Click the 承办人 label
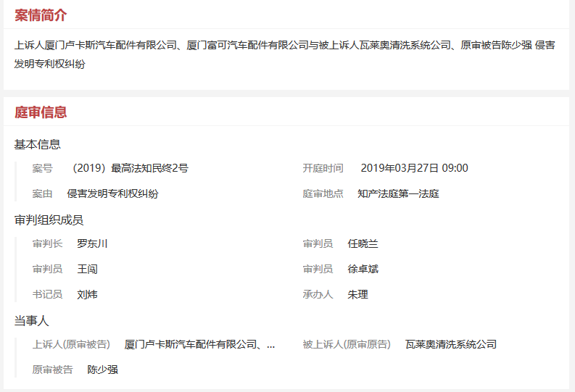This screenshot has width=575, height=392. click(318, 294)
